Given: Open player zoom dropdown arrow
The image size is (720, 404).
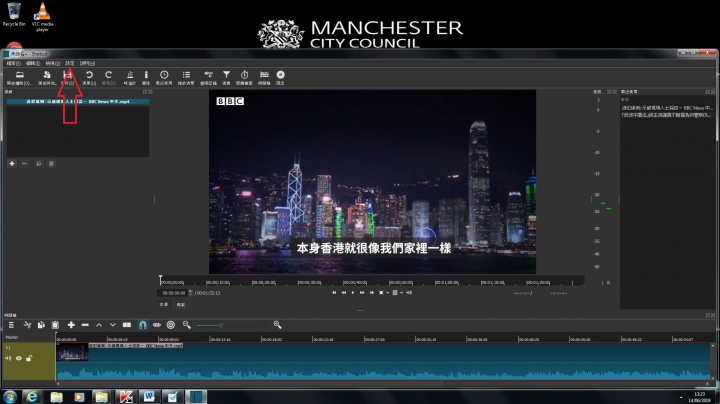Looking at the screenshot, I should coord(388,292).
